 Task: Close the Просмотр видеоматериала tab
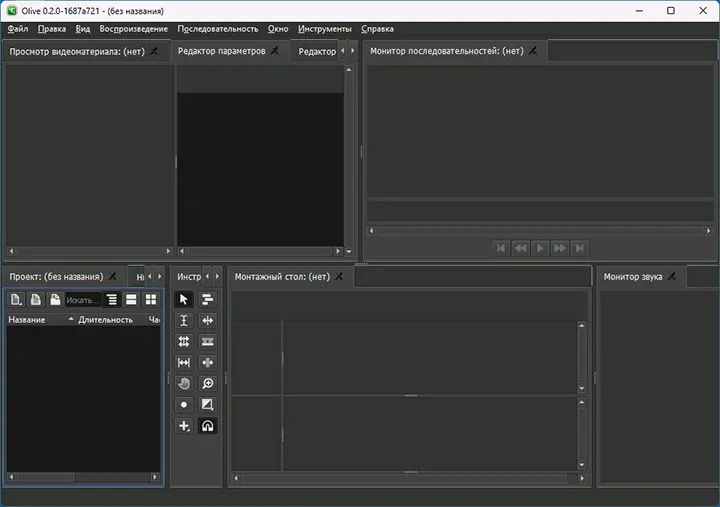(x=154, y=51)
